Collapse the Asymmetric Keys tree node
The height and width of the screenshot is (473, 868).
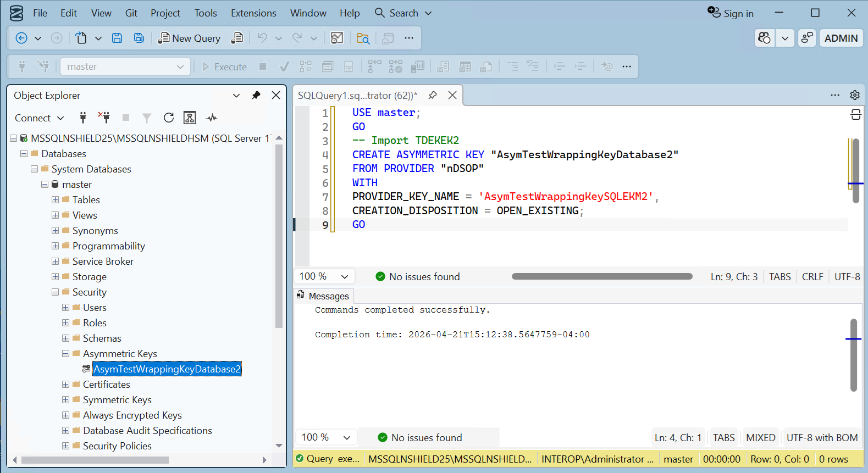point(66,354)
